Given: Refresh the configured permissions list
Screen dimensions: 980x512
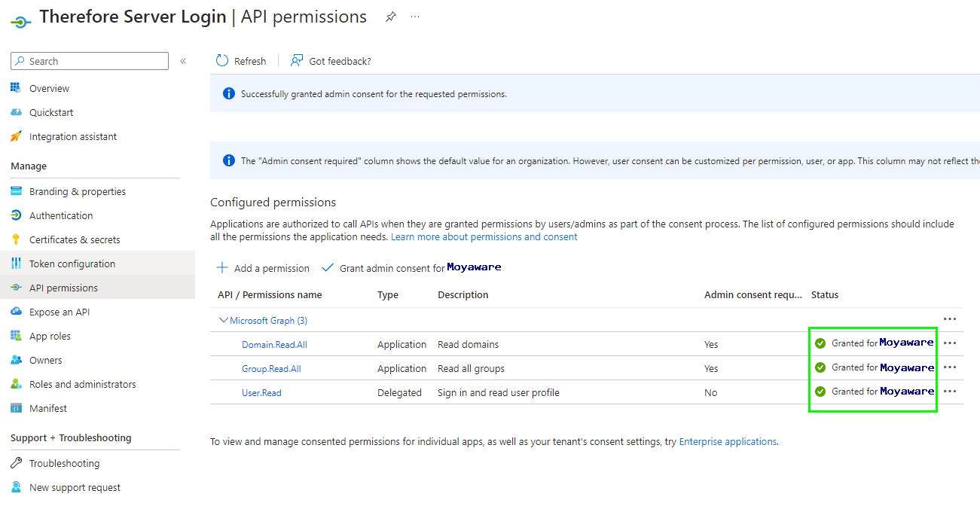Looking at the screenshot, I should [240, 60].
